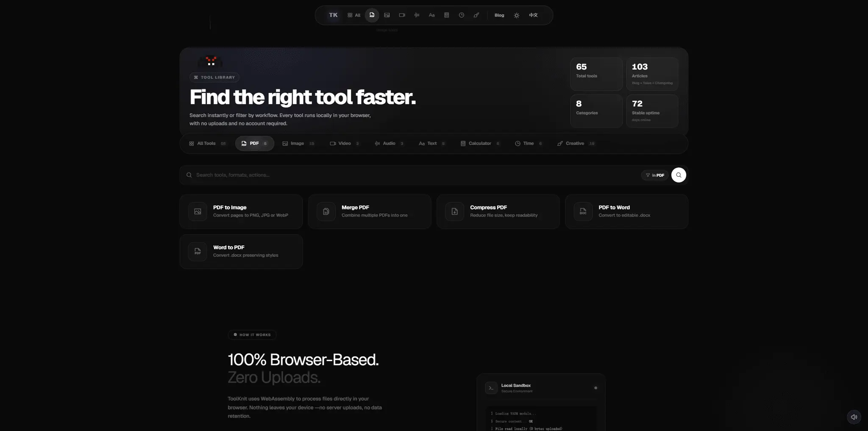868x431 pixels.
Task: Click the Local Sandbox status dot
Action: 595,388
